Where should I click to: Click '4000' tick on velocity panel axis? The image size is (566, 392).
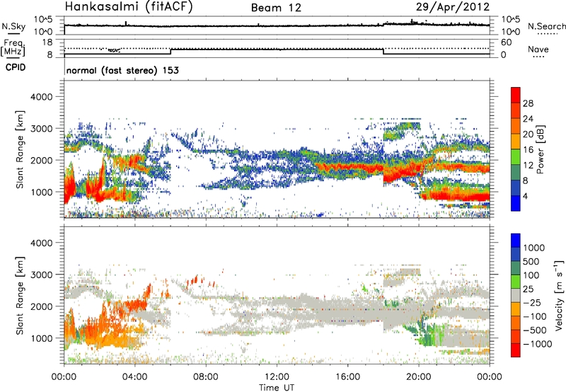coord(41,243)
